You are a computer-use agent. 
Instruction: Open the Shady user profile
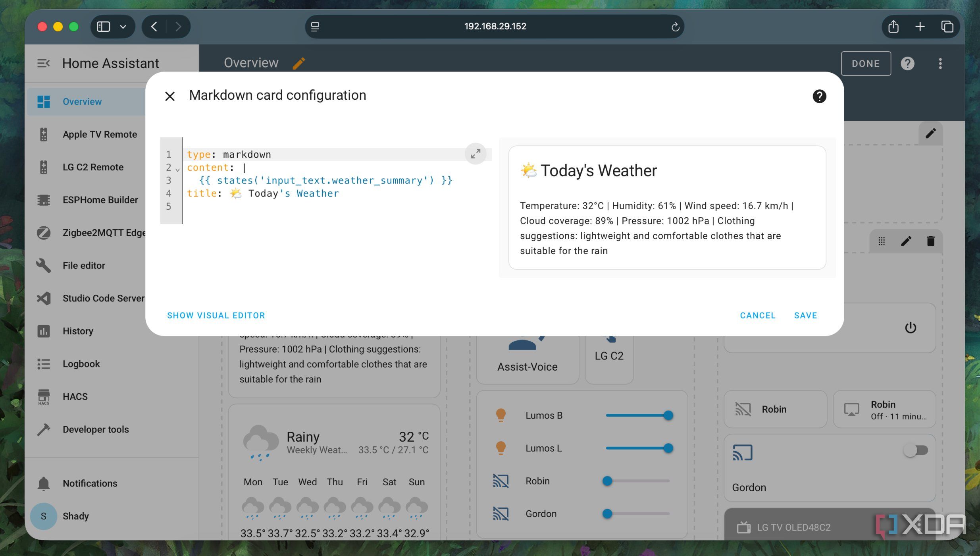point(111,516)
